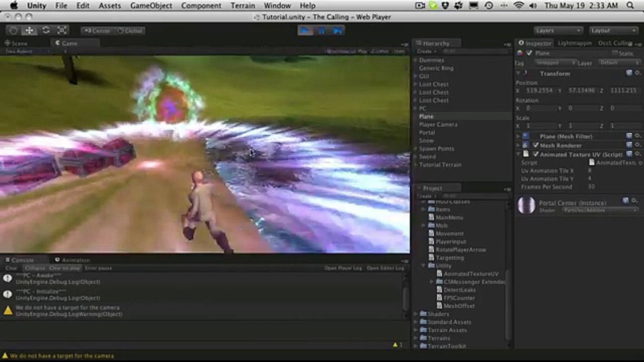The width and height of the screenshot is (644, 362).
Task: Open the Hierarchy panel options menu icon
Action: point(507,45)
